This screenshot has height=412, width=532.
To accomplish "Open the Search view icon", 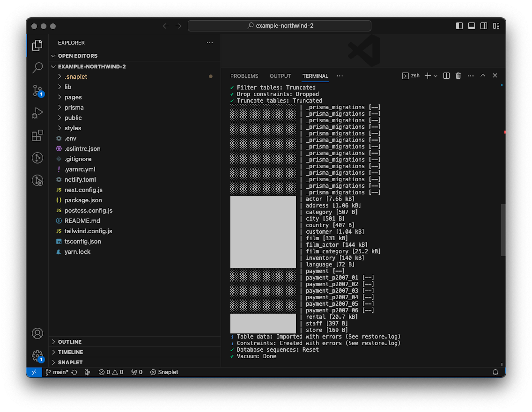I will tap(37, 68).
